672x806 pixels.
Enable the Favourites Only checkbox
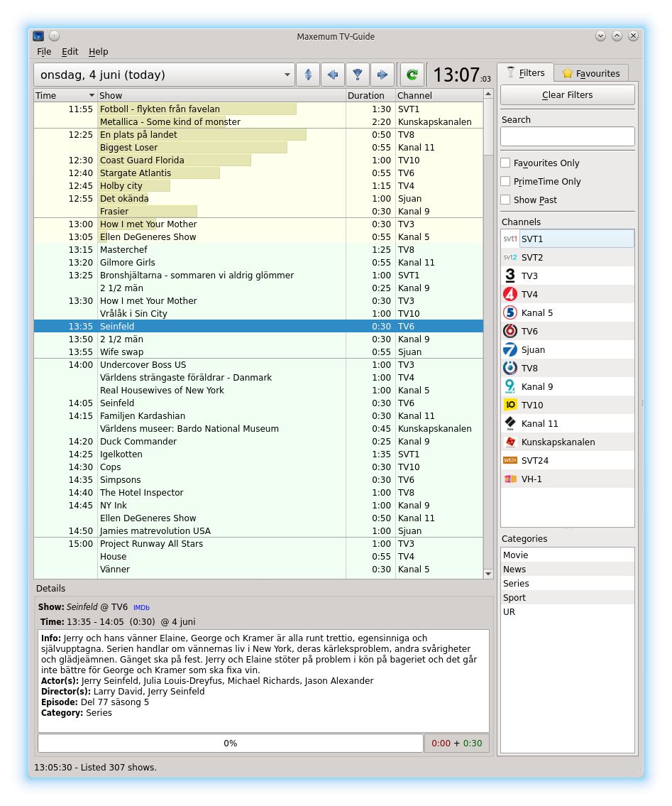(x=505, y=163)
